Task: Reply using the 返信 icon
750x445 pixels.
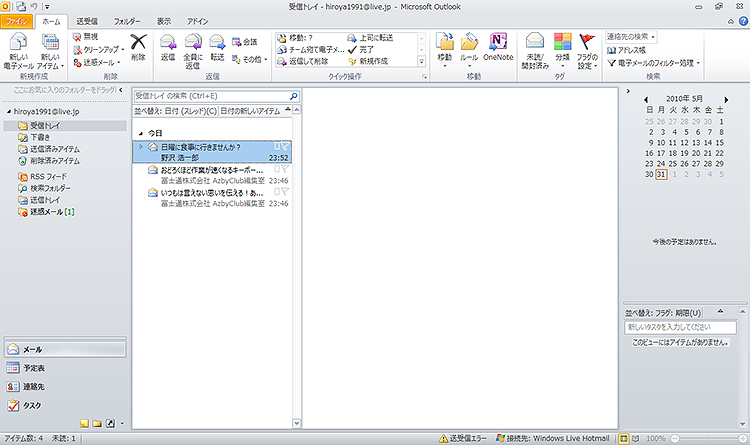Action: 168,47
